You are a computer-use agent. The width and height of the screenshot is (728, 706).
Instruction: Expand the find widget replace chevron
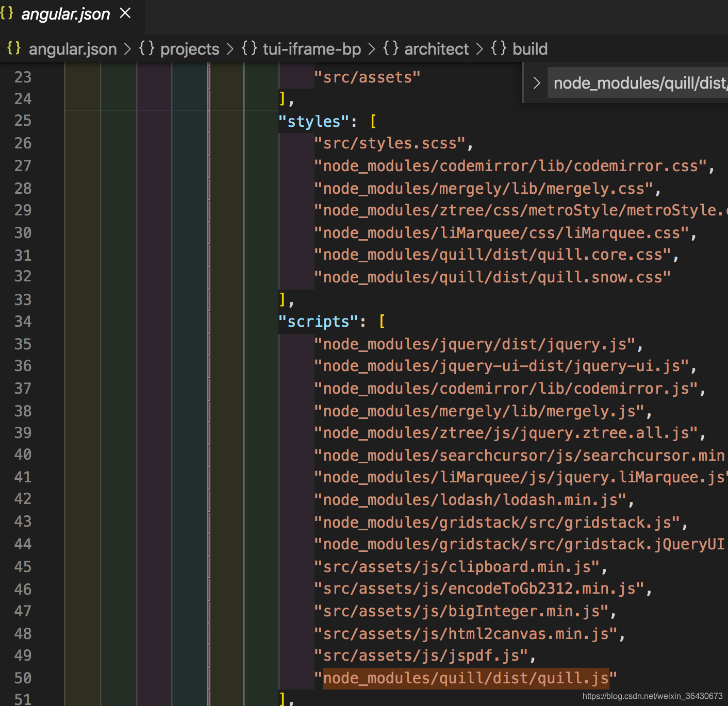(536, 83)
